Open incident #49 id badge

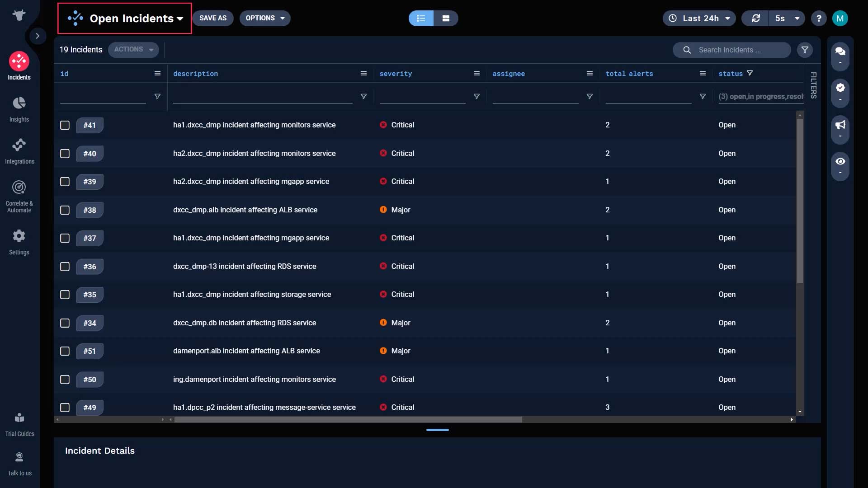pos(90,408)
